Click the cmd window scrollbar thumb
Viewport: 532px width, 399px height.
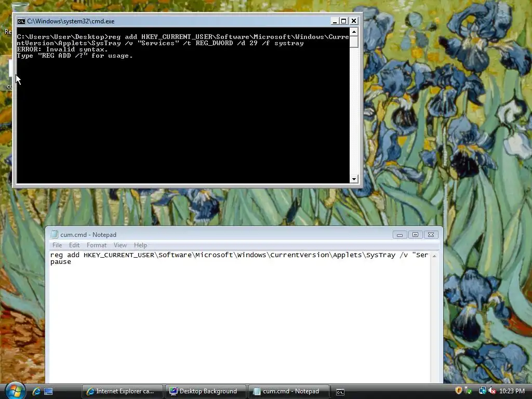coord(354,42)
